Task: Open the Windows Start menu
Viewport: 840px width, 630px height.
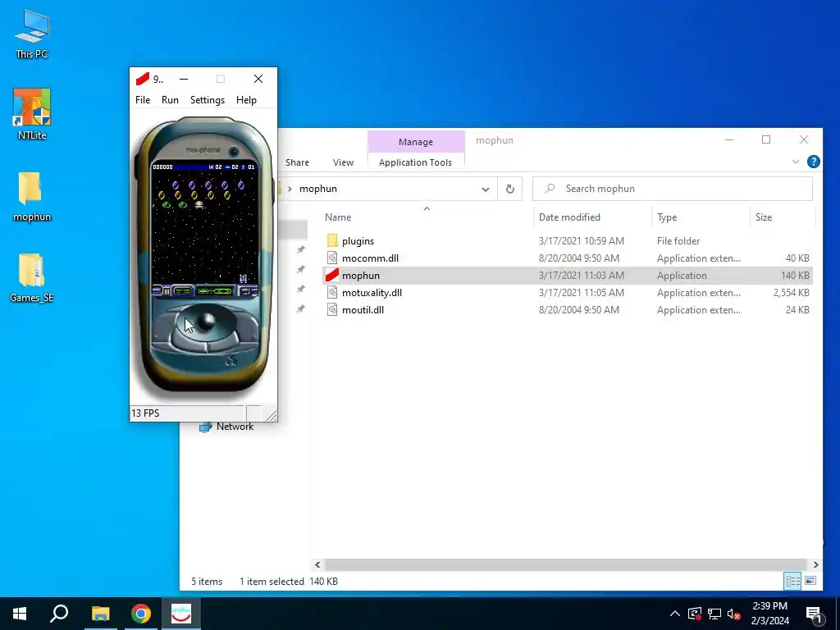Action: point(20,614)
